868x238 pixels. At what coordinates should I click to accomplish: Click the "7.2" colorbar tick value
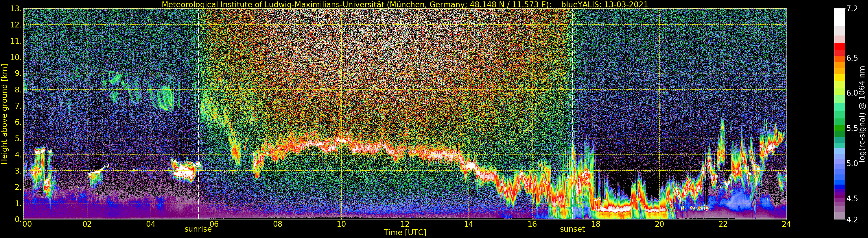pyautogui.click(x=852, y=9)
